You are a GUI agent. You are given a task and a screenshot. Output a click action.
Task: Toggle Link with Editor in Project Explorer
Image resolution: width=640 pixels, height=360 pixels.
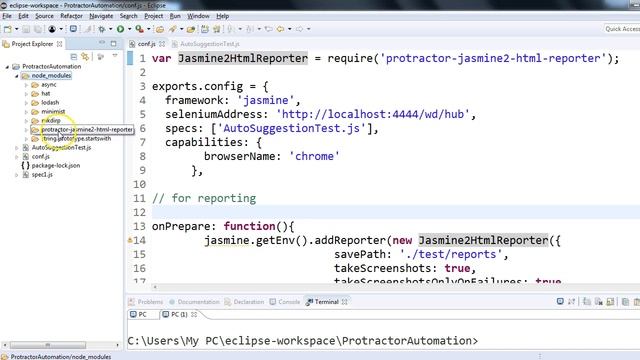click(x=85, y=56)
